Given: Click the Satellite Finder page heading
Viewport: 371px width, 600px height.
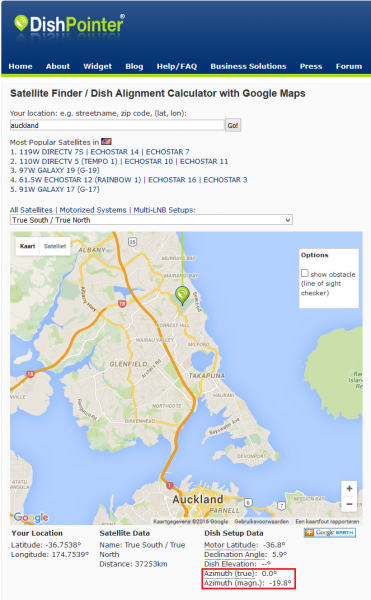Looking at the screenshot, I should [x=158, y=93].
